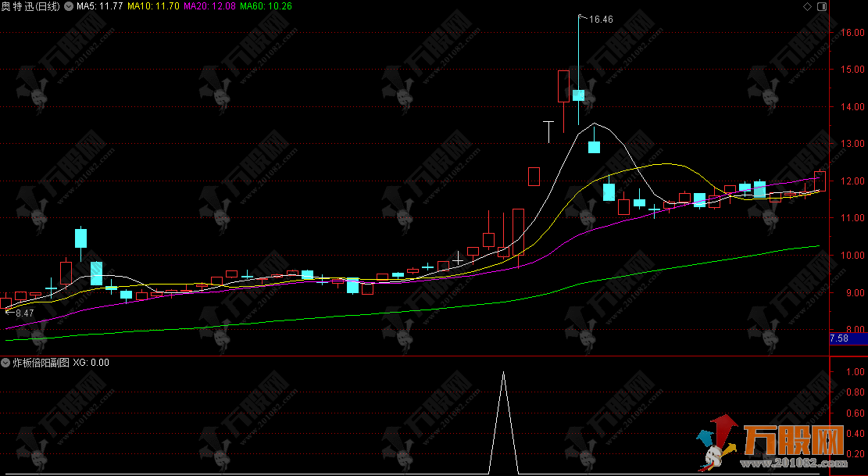Image resolution: width=868 pixels, height=476 pixels.
Task: Click the 10.00 price axis label
Action: [x=852, y=255]
